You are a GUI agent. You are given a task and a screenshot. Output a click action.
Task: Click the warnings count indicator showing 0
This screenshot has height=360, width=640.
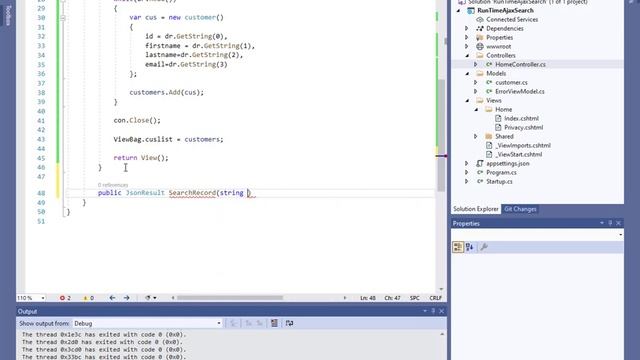click(89, 298)
